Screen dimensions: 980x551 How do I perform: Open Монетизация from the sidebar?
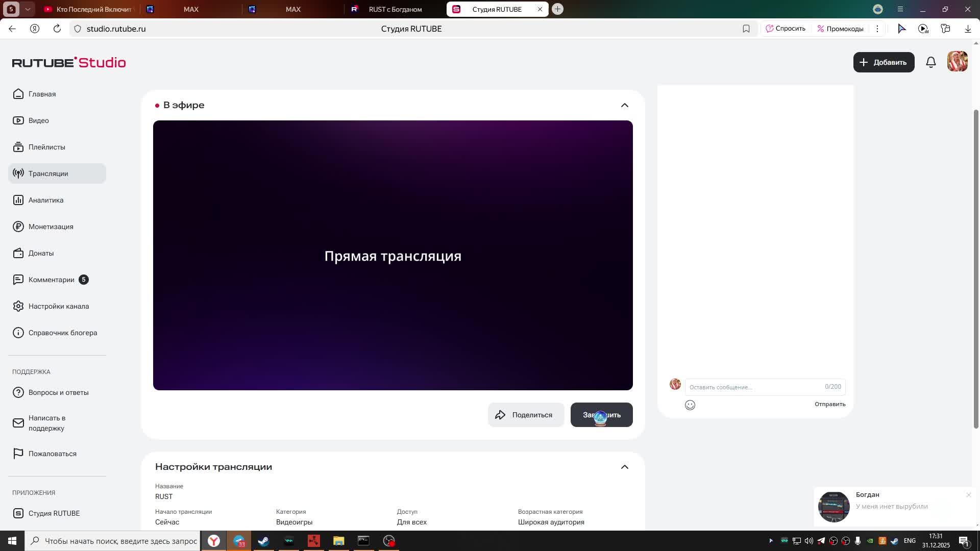pyautogui.click(x=51, y=227)
